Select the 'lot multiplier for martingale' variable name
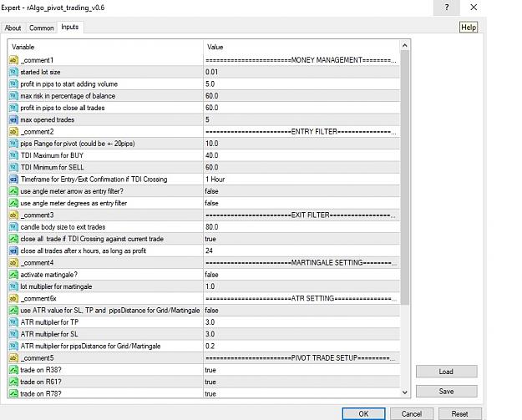The height and width of the screenshot is (420, 522). pos(56,286)
